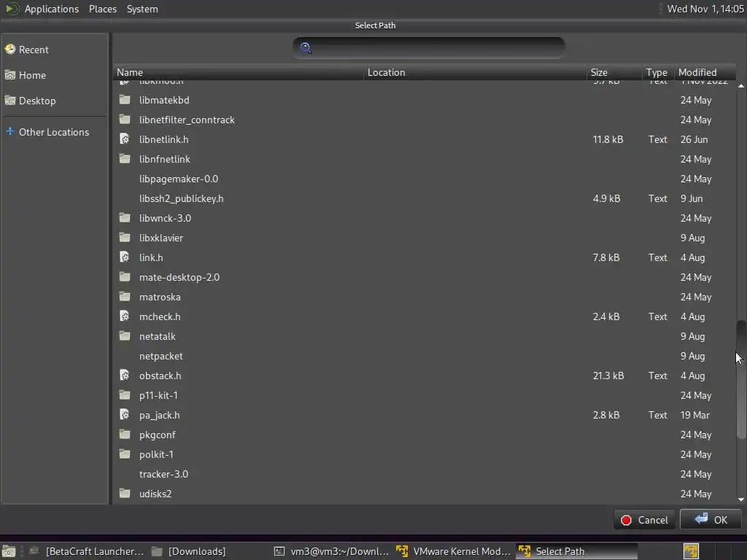747x560 pixels.
Task: Sort by Location column header
Action: coord(475,72)
